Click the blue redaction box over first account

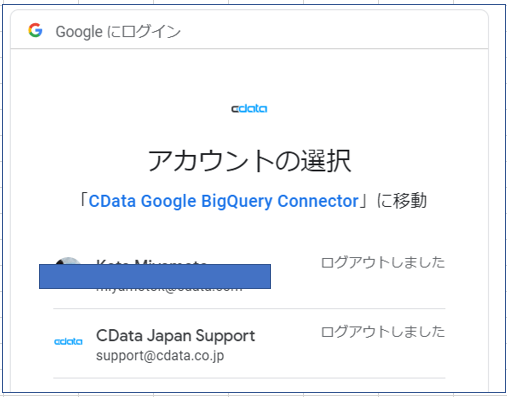155,276
